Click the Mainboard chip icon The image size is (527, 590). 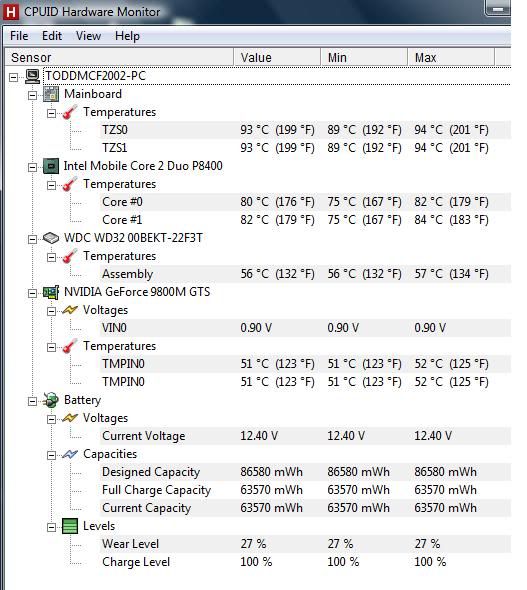point(51,94)
